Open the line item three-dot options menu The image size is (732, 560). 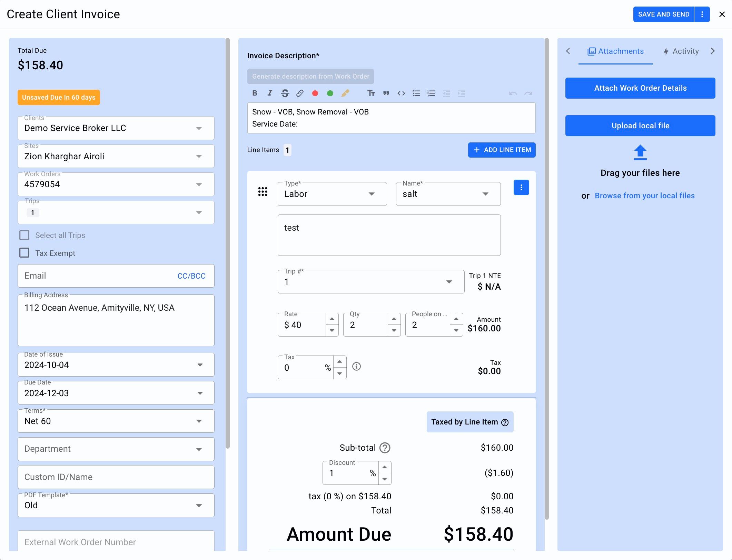pos(521,188)
